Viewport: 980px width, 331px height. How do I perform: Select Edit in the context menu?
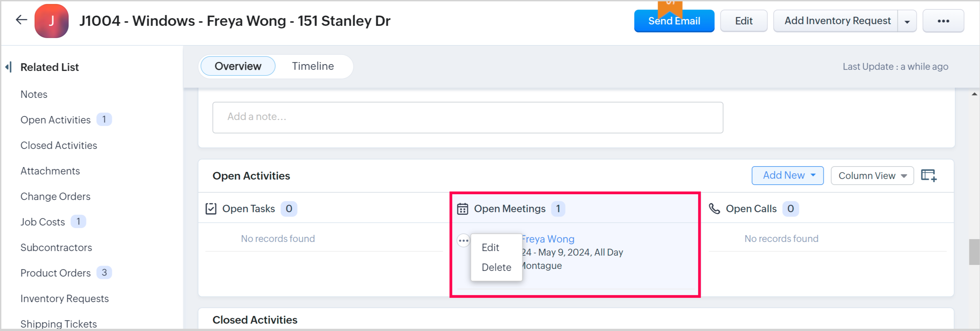[x=490, y=248]
